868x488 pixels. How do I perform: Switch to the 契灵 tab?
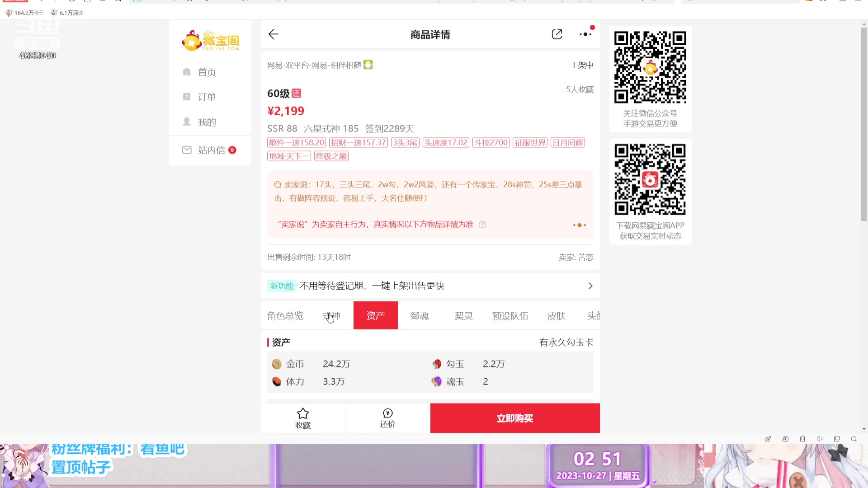[464, 316]
